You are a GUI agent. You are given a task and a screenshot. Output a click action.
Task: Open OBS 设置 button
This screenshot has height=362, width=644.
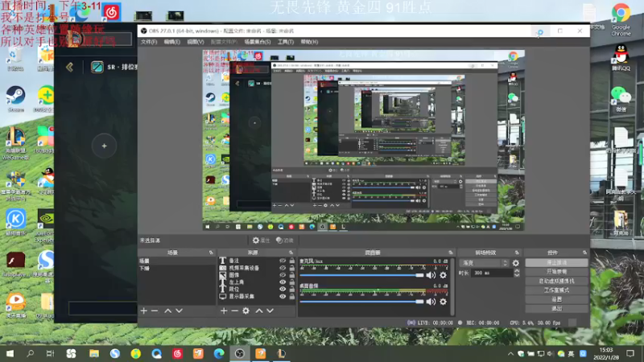(556, 299)
